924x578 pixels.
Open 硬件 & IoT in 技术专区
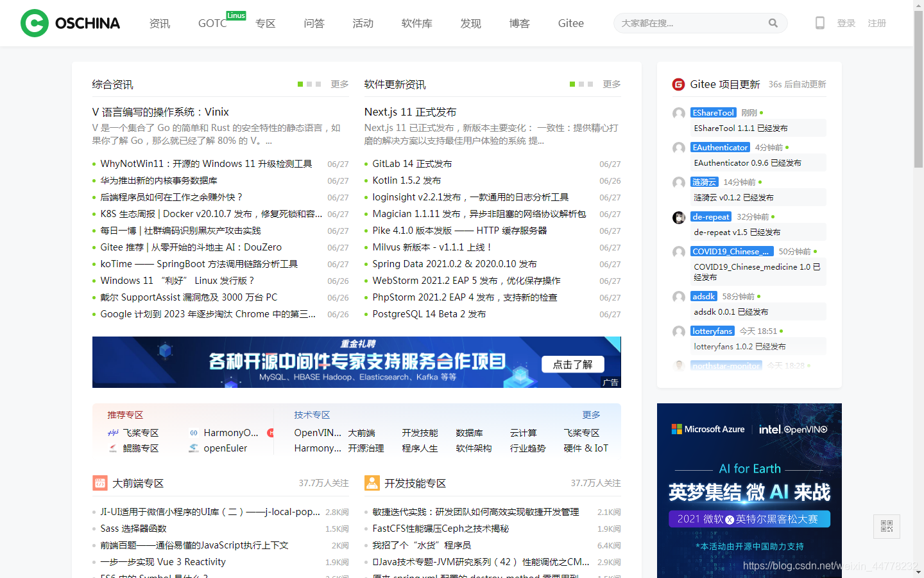585,448
